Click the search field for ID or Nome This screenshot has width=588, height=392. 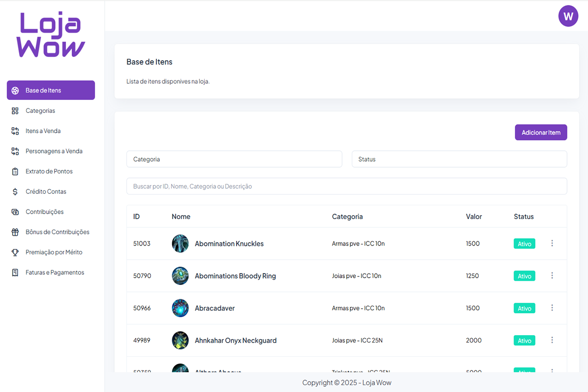pos(346,186)
